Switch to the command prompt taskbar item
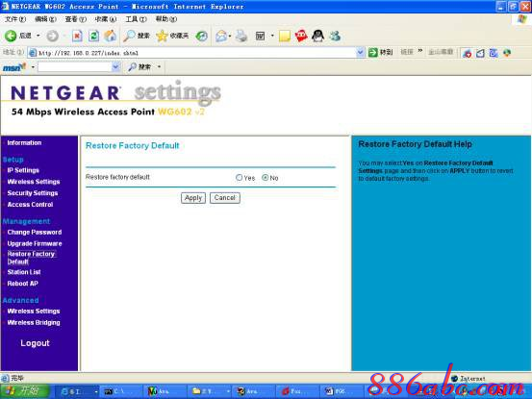Image resolution: width=532 pixels, height=399 pixels. 121,391
